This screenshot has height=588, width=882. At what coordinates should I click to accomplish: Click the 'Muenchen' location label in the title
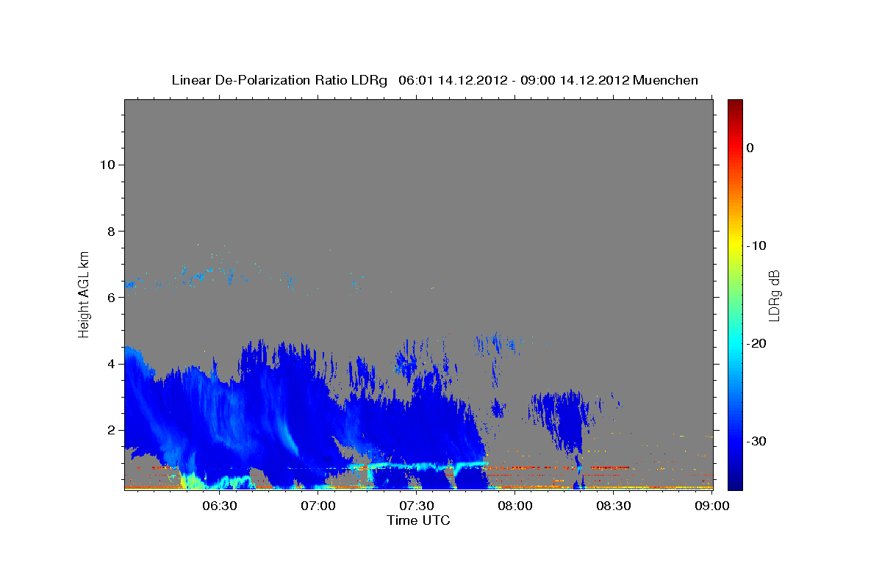pyautogui.click(x=665, y=80)
